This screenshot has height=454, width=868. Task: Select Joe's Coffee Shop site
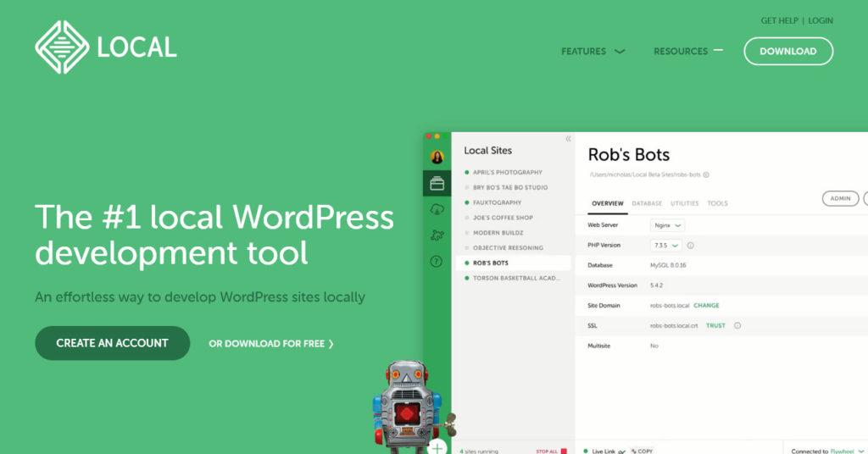tap(504, 218)
